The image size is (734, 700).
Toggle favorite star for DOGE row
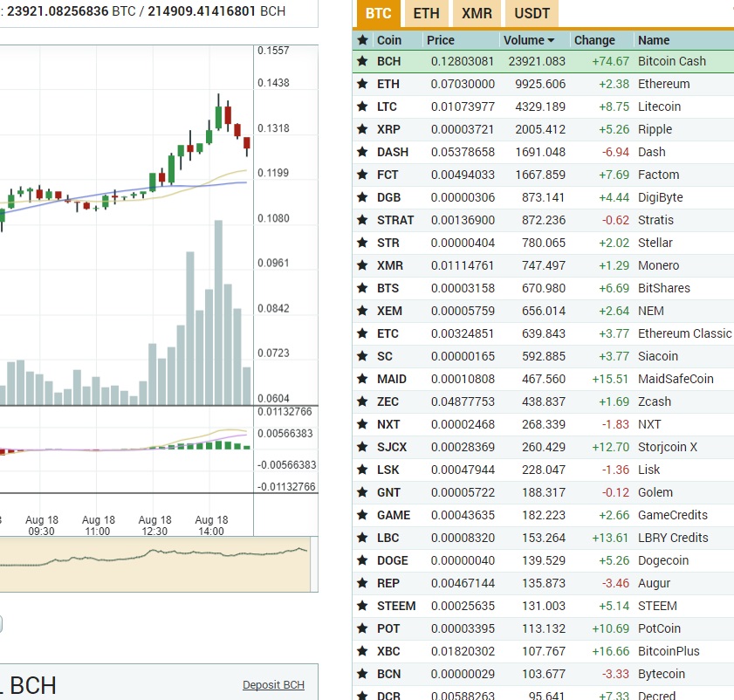(362, 560)
